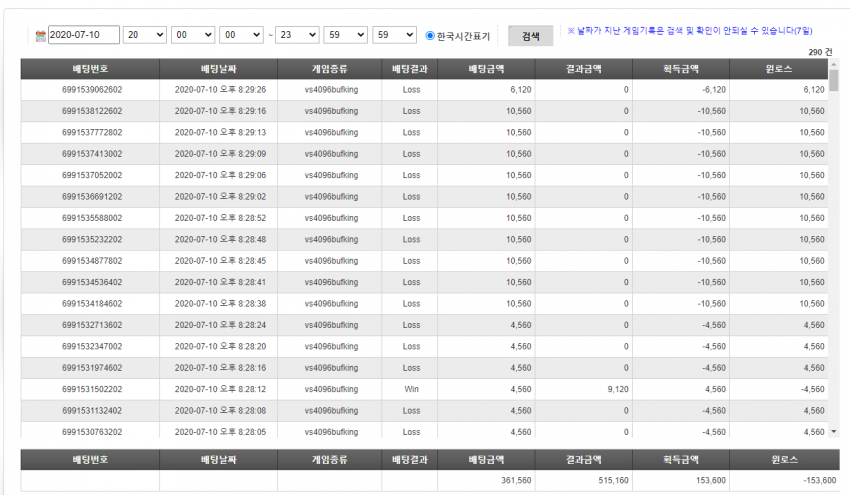The height and width of the screenshot is (495, 850).
Task: Click the scrollbar up arrow
Action: tap(833, 64)
